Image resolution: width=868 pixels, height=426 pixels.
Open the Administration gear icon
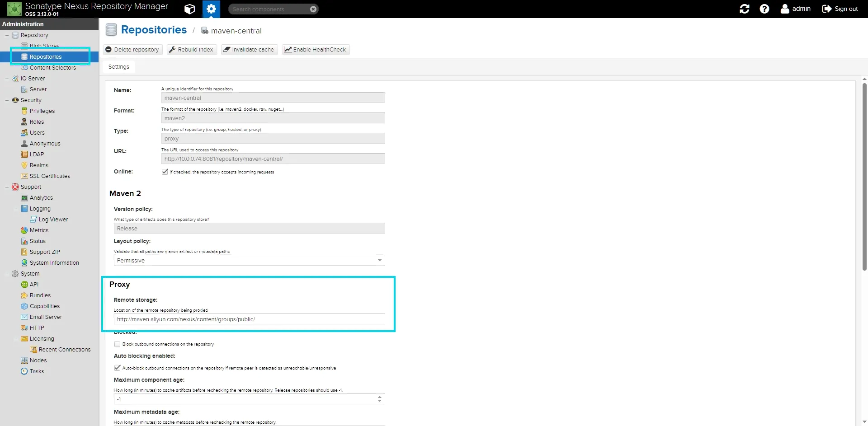[211, 9]
